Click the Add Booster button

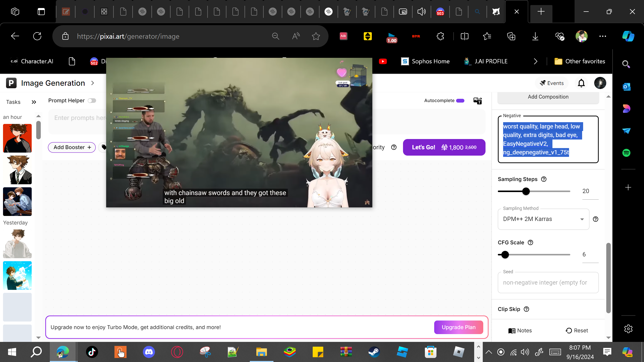click(x=72, y=147)
